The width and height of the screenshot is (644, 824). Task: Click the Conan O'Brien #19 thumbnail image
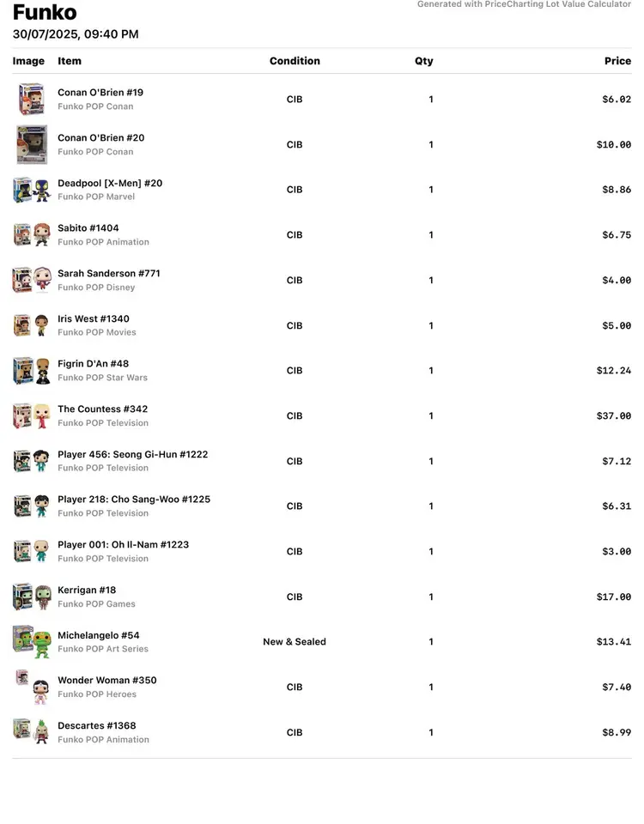(31, 100)
